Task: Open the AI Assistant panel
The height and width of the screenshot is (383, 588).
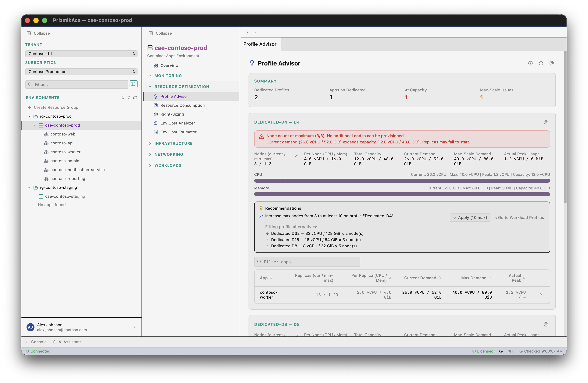Action: 67,342
